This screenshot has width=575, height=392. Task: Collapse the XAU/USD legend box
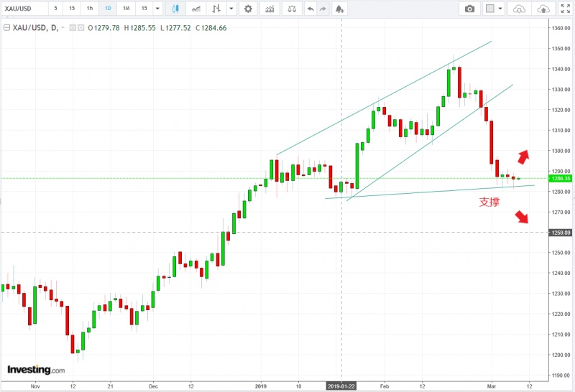click(6, 27)
